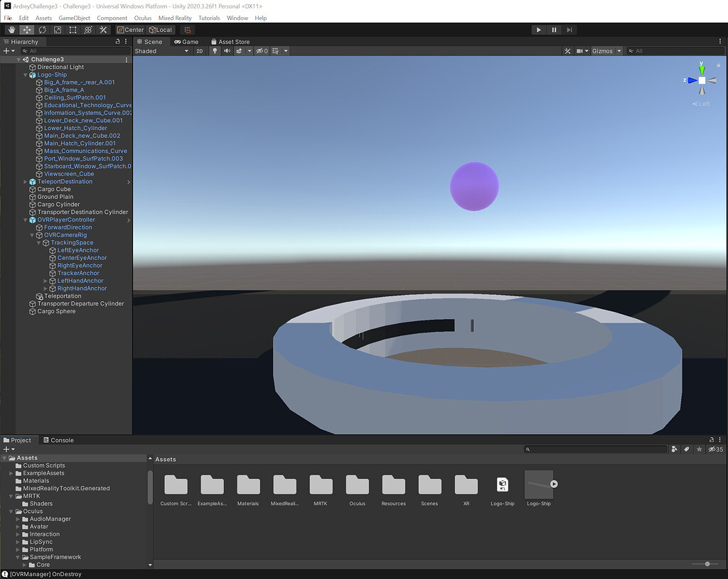Switch to the Game tab
728x579 pixels.
click(x=186, y=41)
